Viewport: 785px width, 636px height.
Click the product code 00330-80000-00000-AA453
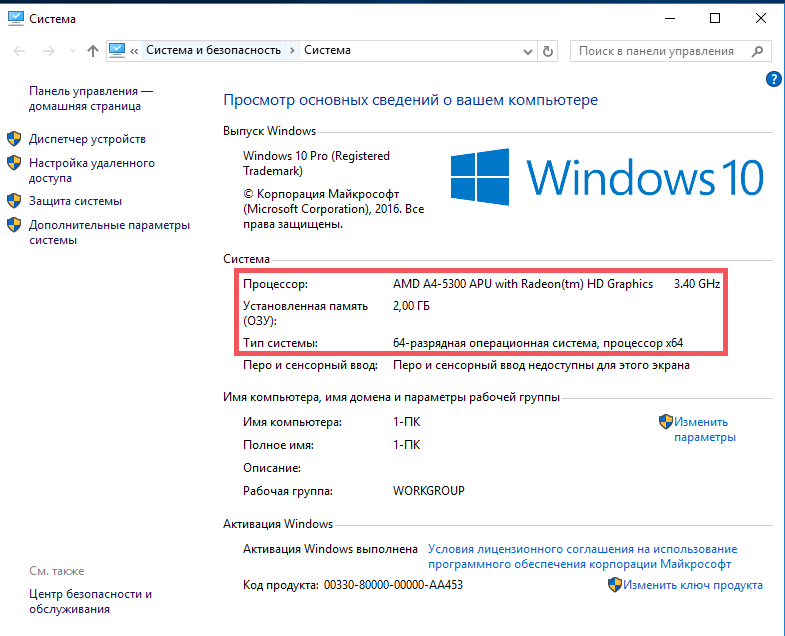tap(393, 585)
